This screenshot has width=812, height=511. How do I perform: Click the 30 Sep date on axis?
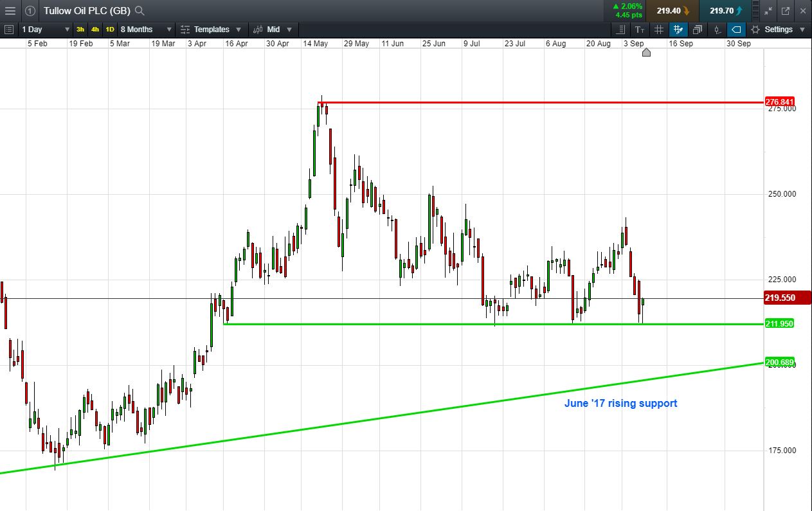[739, 44]
